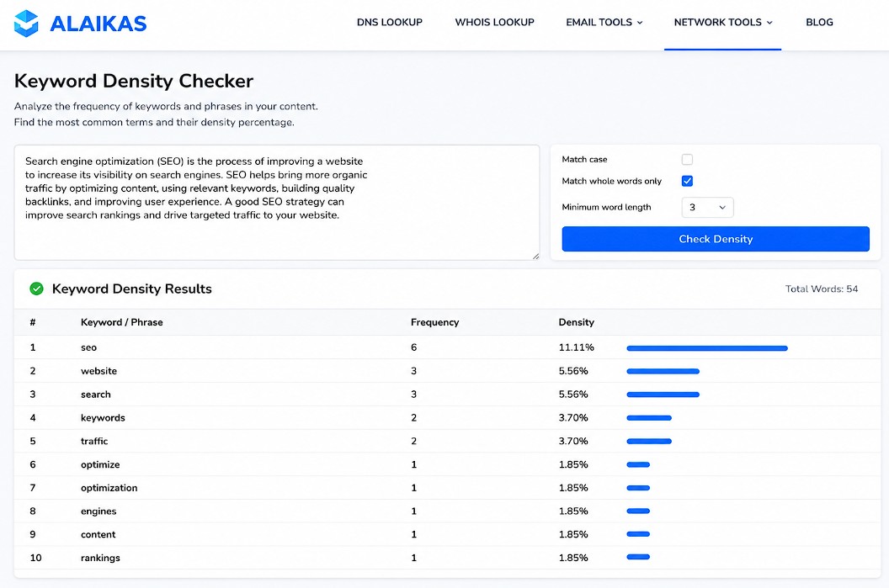Select the 'traffic' keyword cell
Screen dimensions: 889x588
tap(94, 441)
